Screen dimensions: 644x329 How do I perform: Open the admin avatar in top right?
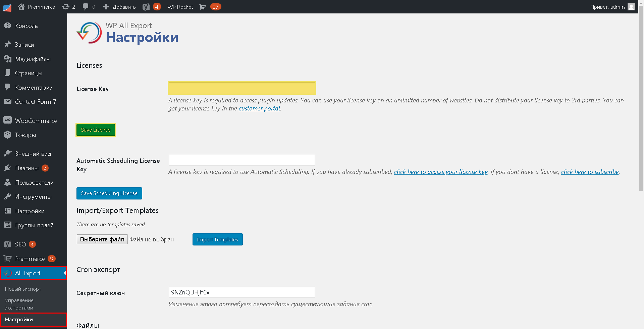[x=631, y=7]
